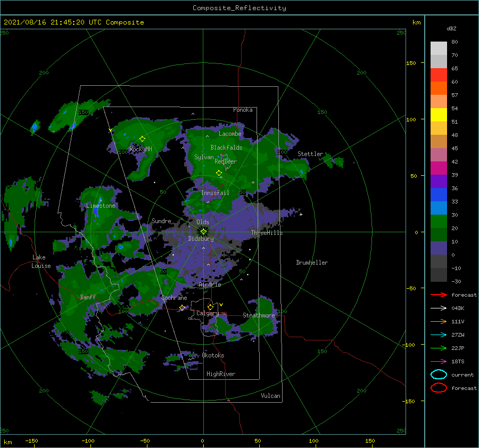Click the Lake Louise label
479x448 pixels.
[x=41, y=262]
